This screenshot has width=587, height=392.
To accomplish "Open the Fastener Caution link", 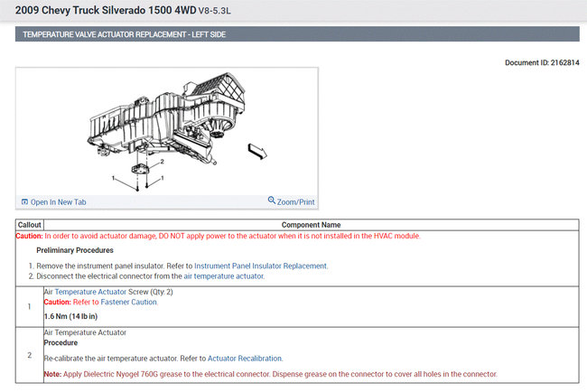I will [129, 303].
